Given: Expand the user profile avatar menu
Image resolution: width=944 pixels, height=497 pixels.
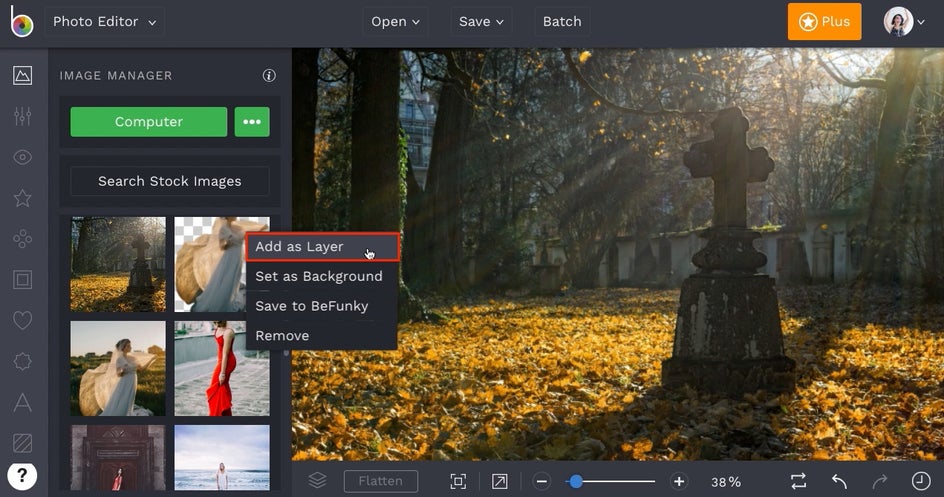Looking at the screenshot, I should [904, 22].
